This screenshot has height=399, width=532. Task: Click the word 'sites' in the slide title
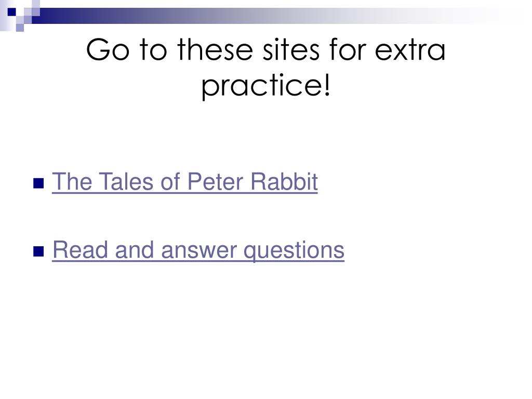click(291, 50)
